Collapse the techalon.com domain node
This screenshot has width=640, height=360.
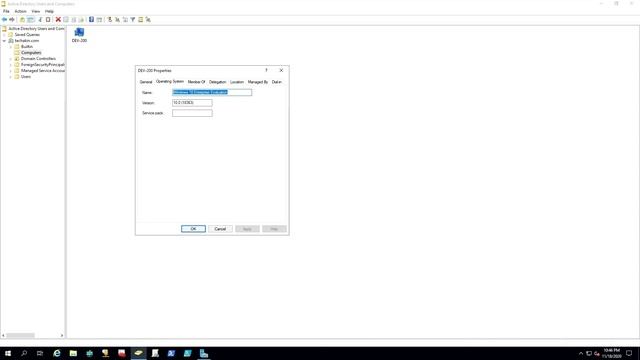pyautogui.click(x=4, y=41)
